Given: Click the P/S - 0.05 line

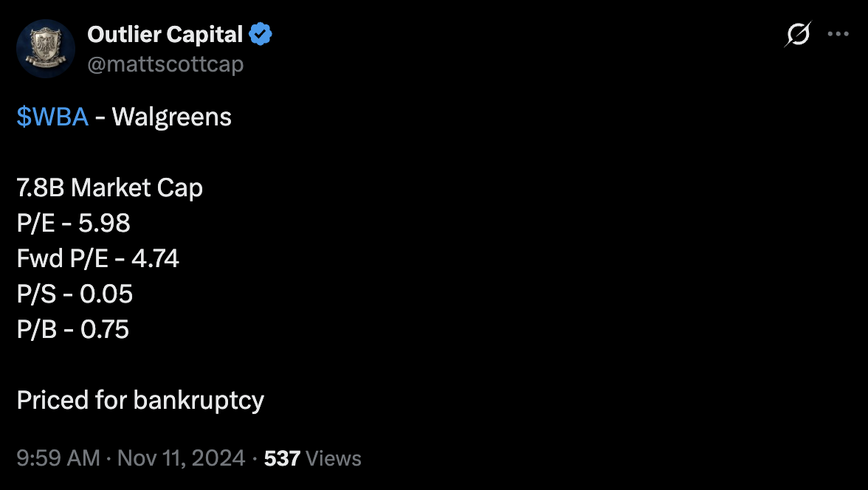Looking at the screenshot, I should click(75, 294).
